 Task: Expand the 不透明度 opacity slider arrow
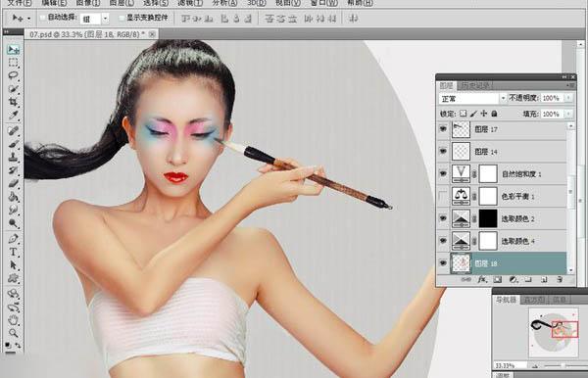pos(568,98)
